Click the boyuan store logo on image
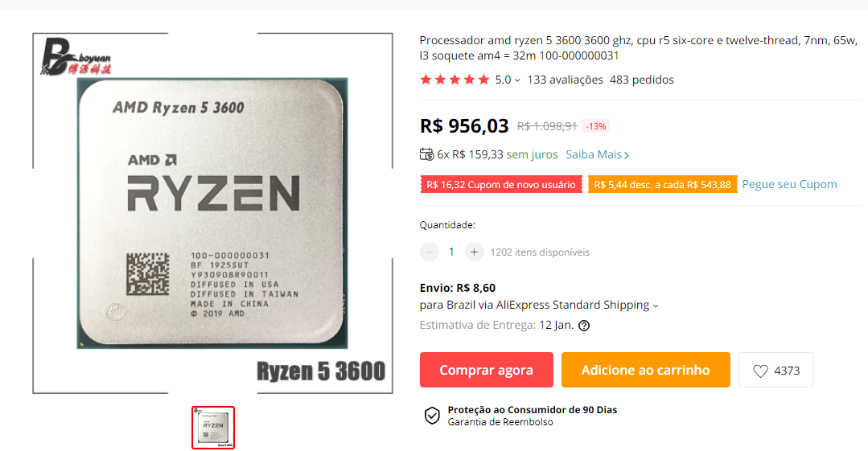Image resolution: width=868 pixels, height=451 pixels. pyautogui.click(x=76, y=56)
